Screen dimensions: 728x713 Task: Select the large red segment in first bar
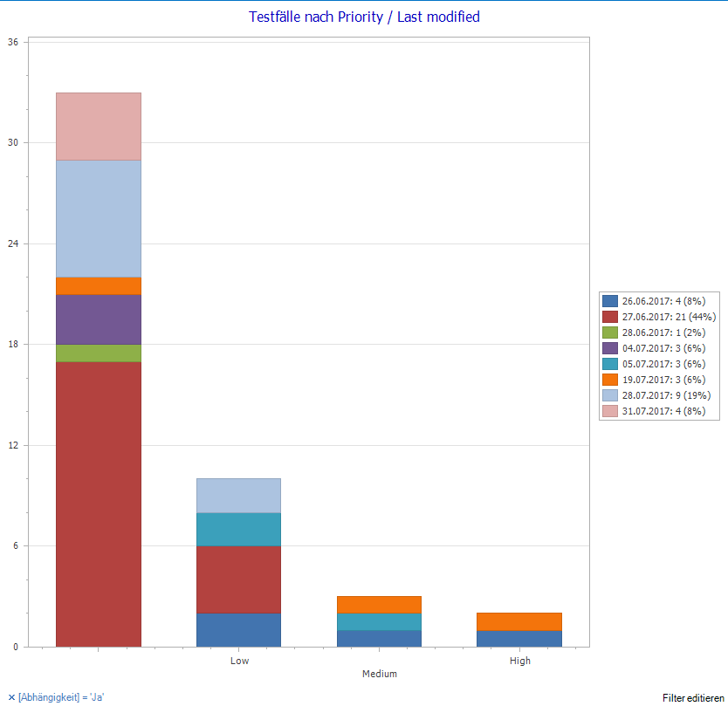tap(99, 504)
